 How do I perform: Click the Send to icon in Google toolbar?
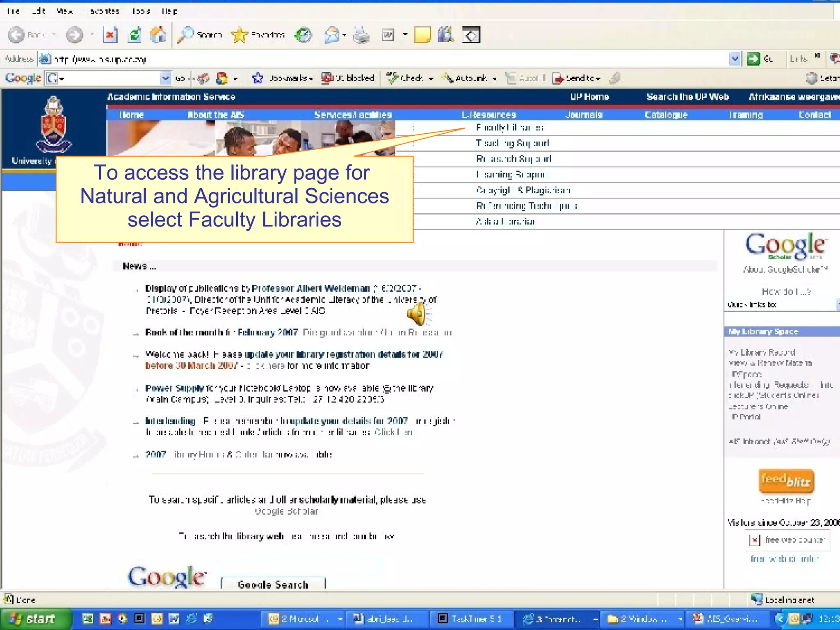pyautogui.click(x=558, y=78)
